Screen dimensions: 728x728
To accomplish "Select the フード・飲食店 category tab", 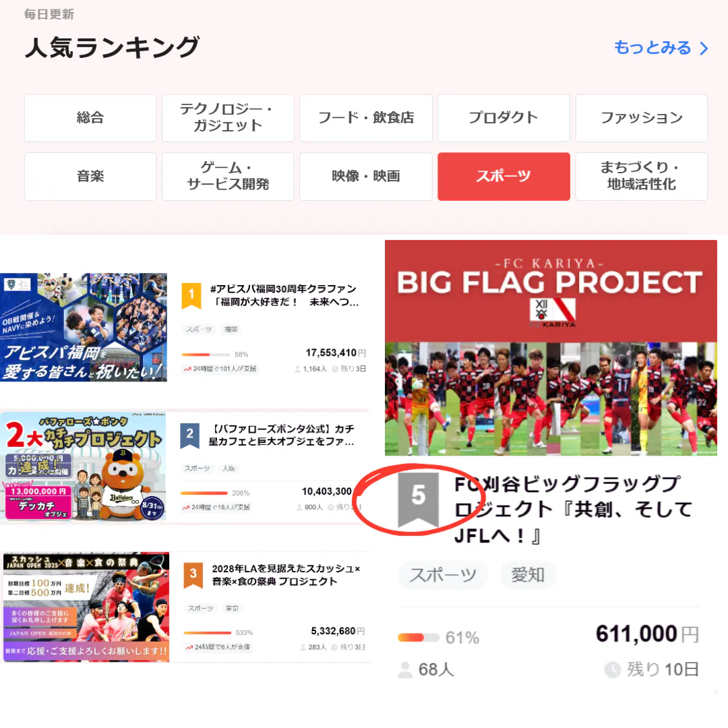I will 366,118.
